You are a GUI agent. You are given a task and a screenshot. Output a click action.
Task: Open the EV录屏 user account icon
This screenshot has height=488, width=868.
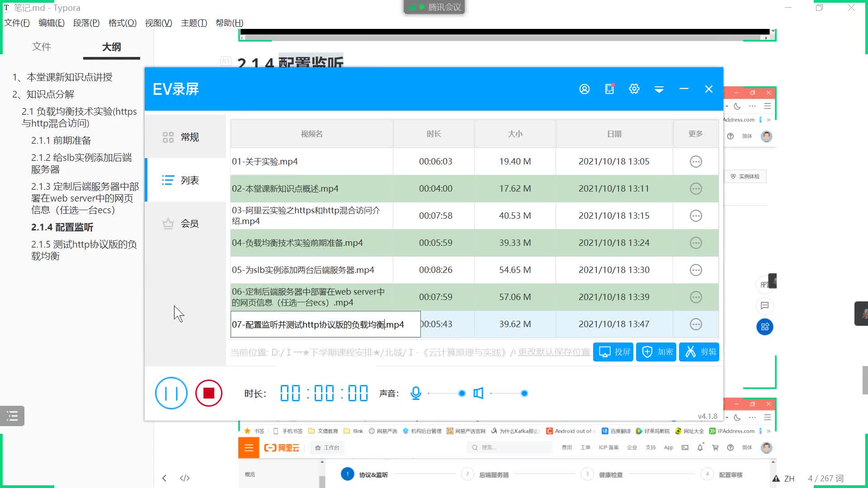(584, 89)
